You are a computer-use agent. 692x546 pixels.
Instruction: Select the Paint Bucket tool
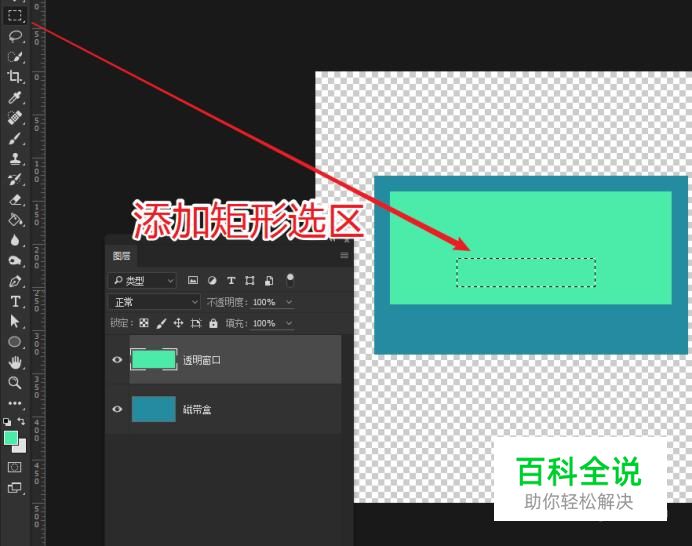pyautogui.click(x=15, y=219)
